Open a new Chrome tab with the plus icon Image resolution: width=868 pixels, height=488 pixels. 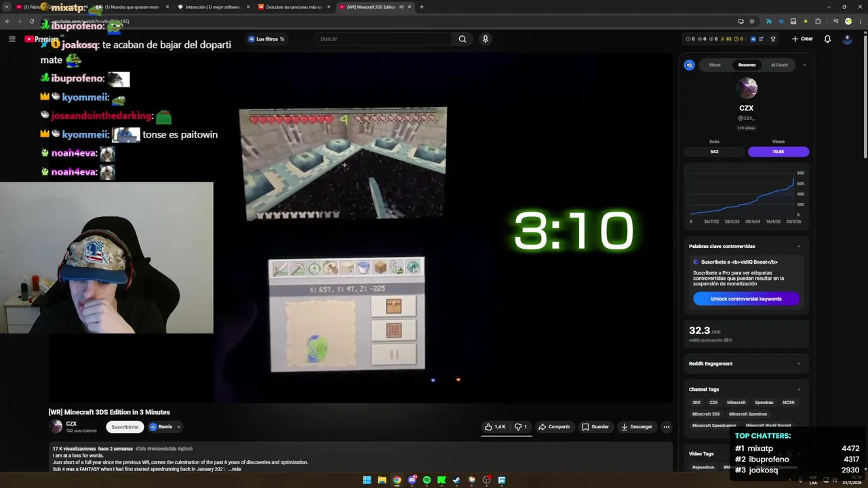[421, 7]
